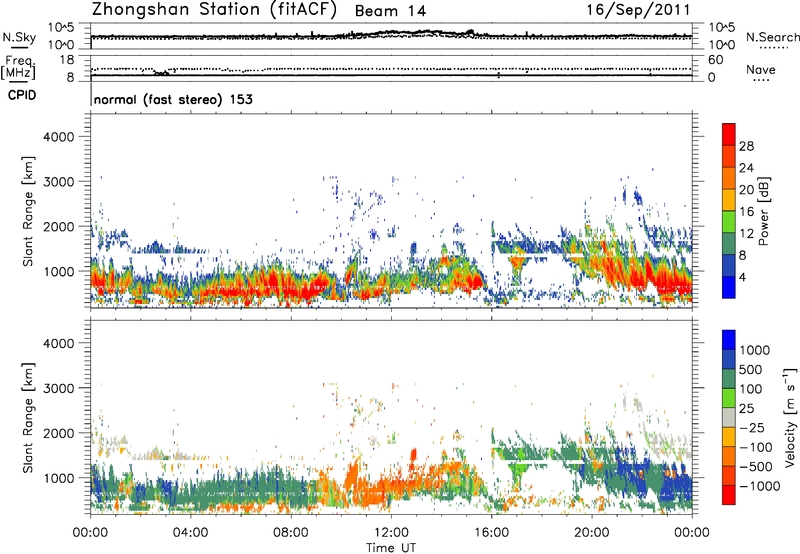The height and width of the screenshot is (554, 800).
Task: Click the "18" frequency tick label
Action: pyautogui.click(x=67, y=60)
